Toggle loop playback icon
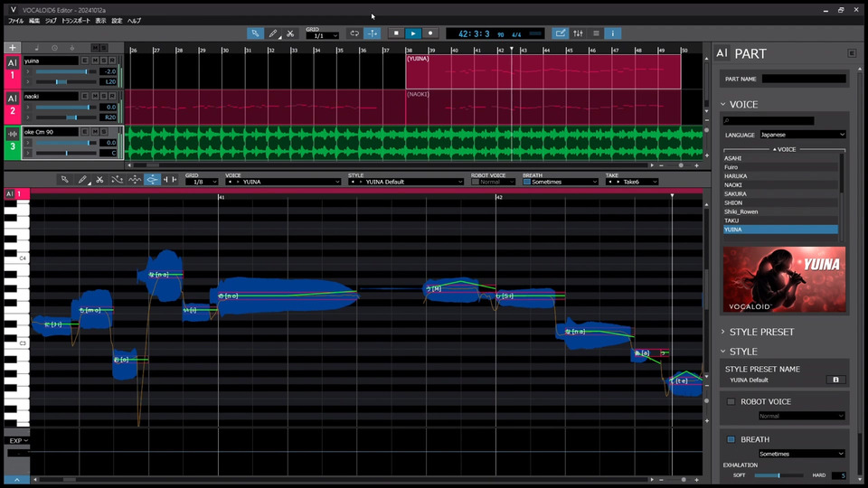Image resolution: width=868 pixels, height=488 pixels. coord(354,33)
